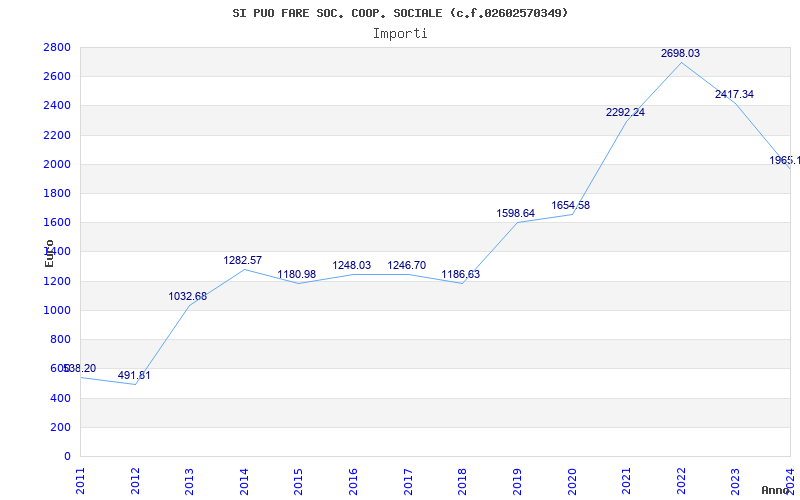This screenshot has height=500, width=800.
Task: Click the y-axis value 2000
Action: click(x=57, y=164)
